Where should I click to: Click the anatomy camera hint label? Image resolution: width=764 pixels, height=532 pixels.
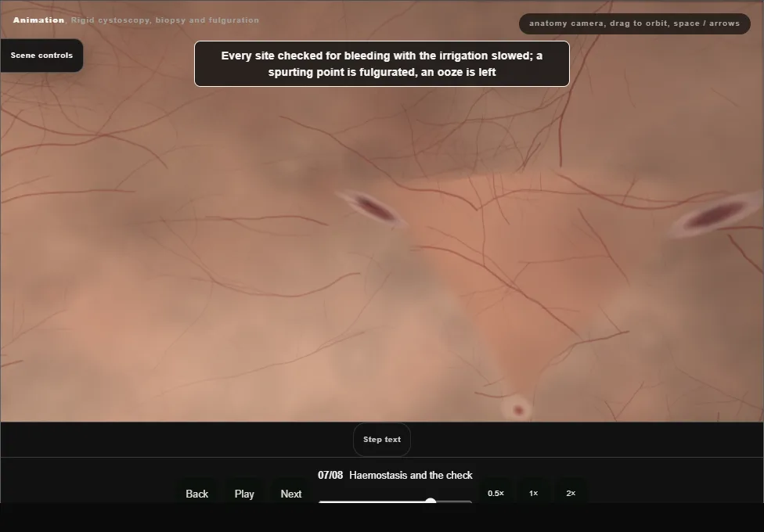click(634, 23)
